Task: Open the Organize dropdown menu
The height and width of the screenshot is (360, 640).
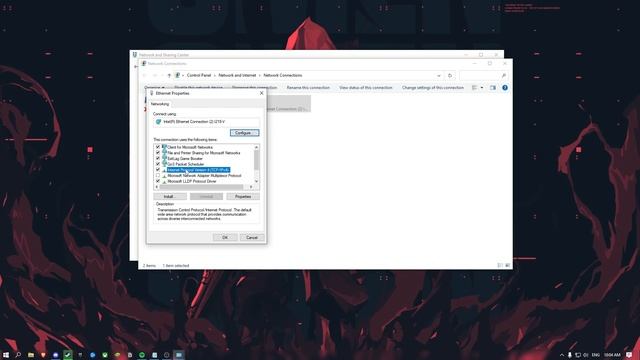Action: [x=154, y=88]
